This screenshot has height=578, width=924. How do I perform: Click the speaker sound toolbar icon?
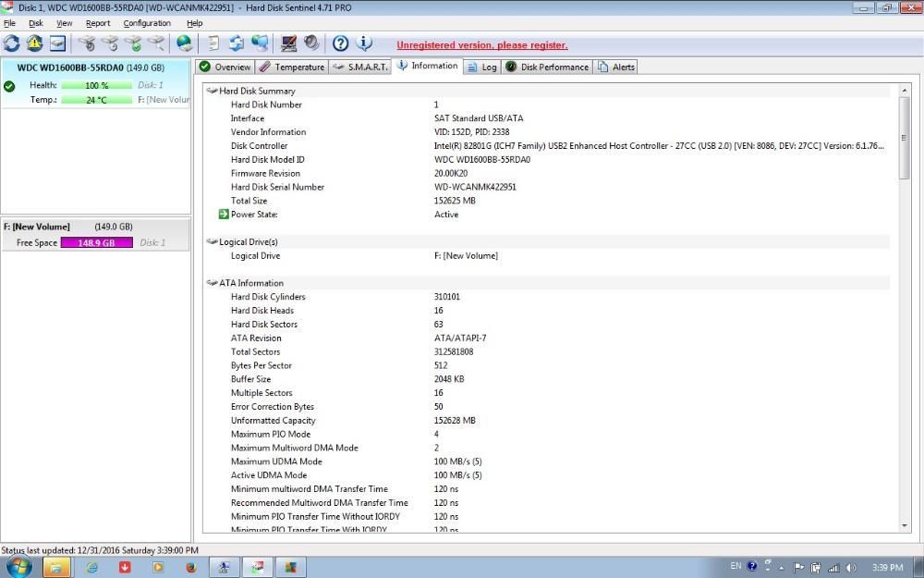coord(311,43)
